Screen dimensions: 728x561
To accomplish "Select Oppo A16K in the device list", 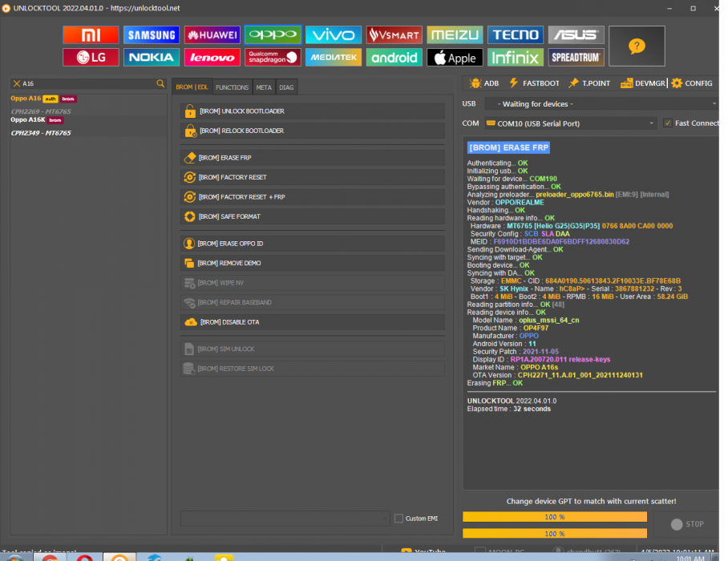I will point(28,119).
